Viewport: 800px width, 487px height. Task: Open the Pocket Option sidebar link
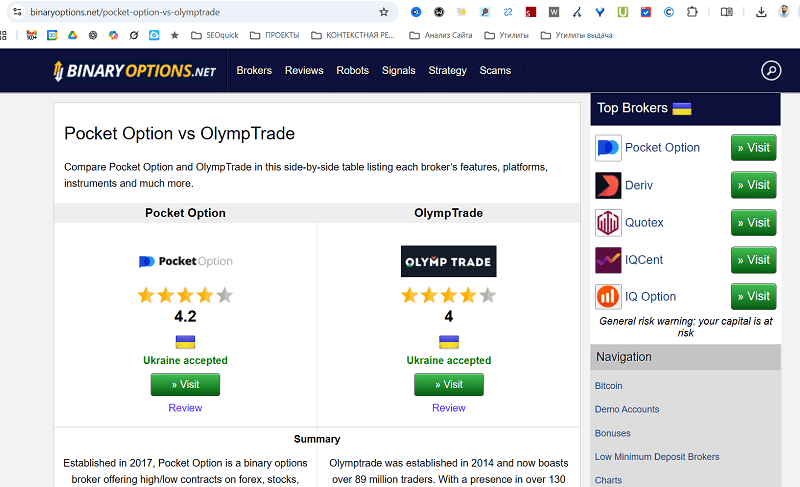(662, 148)
